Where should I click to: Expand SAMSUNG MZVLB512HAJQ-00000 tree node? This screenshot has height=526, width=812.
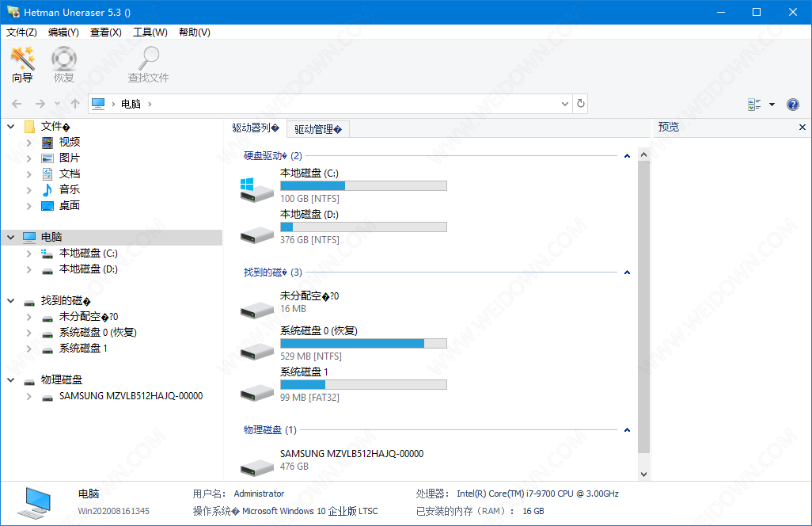tap(29, 396)
